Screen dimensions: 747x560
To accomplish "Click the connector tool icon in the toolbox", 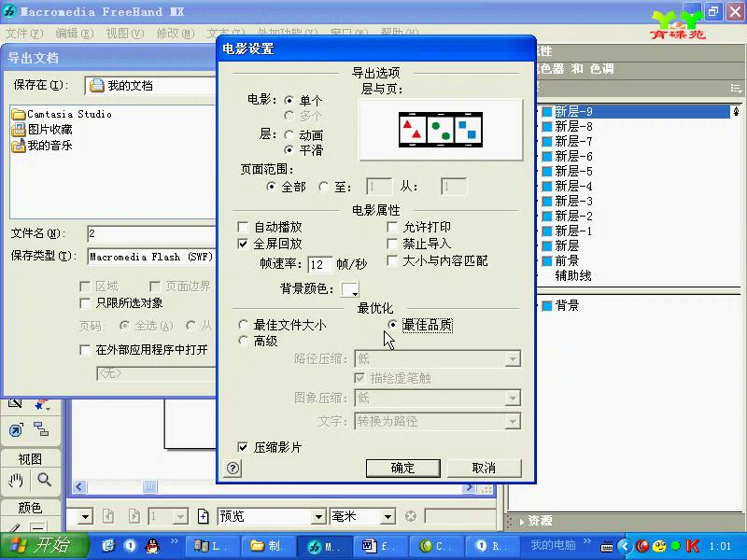I will point(41,429).
